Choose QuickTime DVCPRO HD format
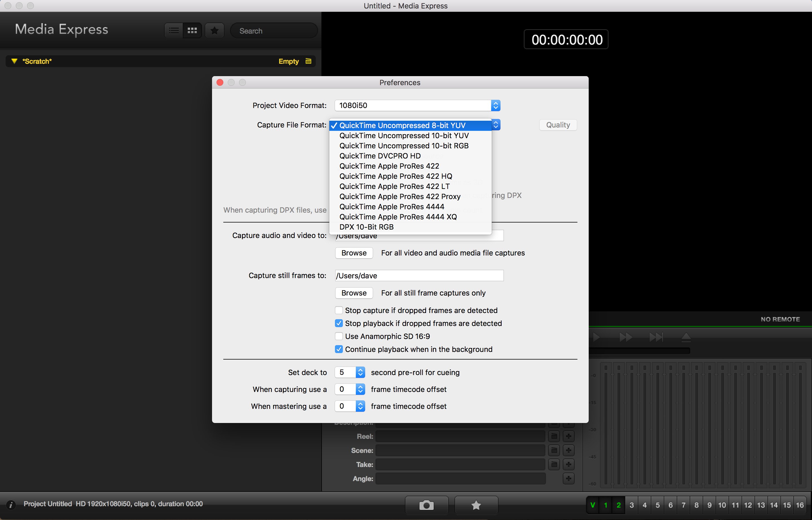Screen dimensions: 812x520 [410, 156]
